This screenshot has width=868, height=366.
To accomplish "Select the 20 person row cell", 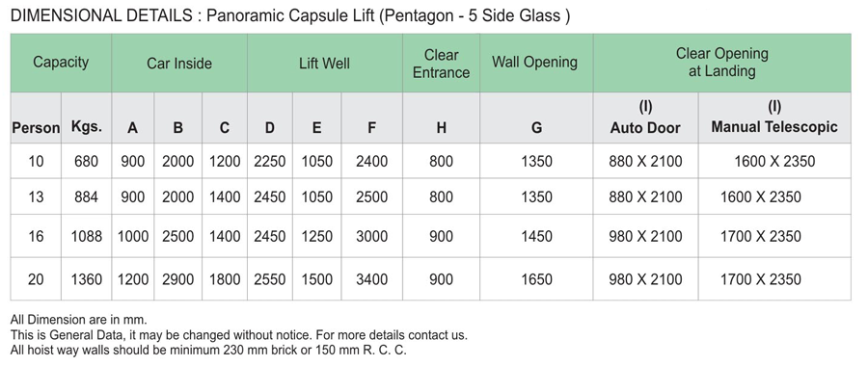I will coord(36,279).
